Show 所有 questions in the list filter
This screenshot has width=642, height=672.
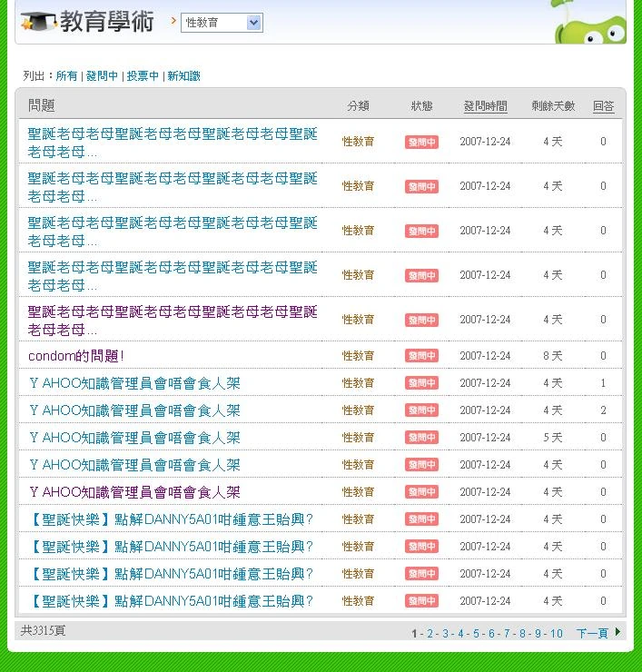point(66,76)
